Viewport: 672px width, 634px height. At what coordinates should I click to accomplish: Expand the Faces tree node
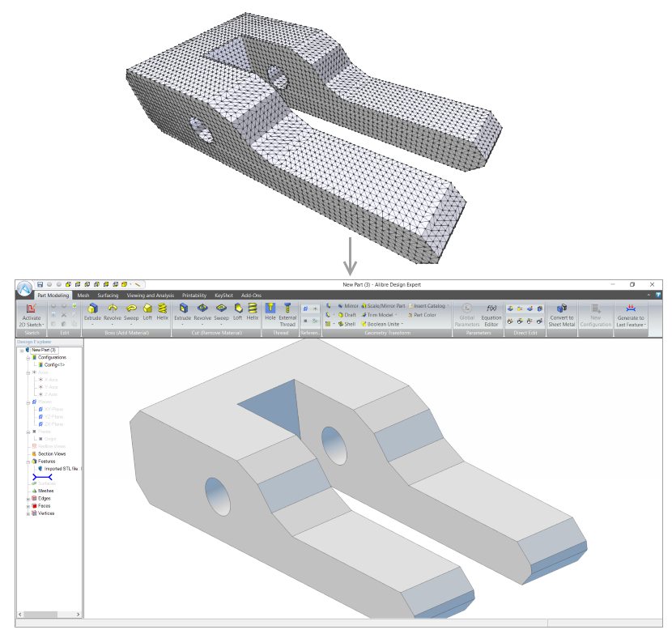[x=28, y=505]
